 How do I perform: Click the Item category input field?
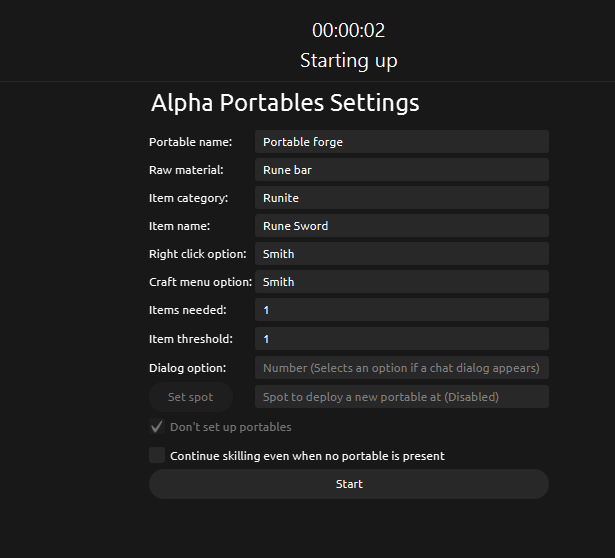pos(401,198)
